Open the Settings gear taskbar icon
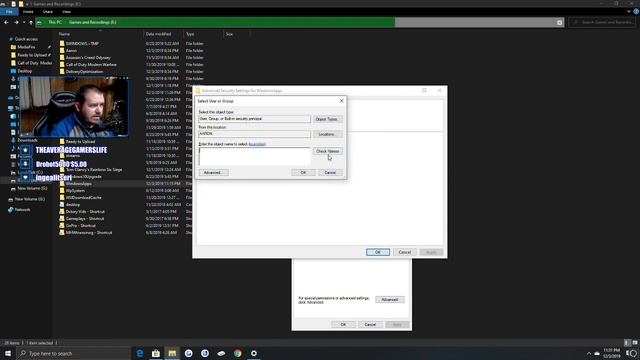This screenshot has width=640, height=360. [x=254, y=353]
